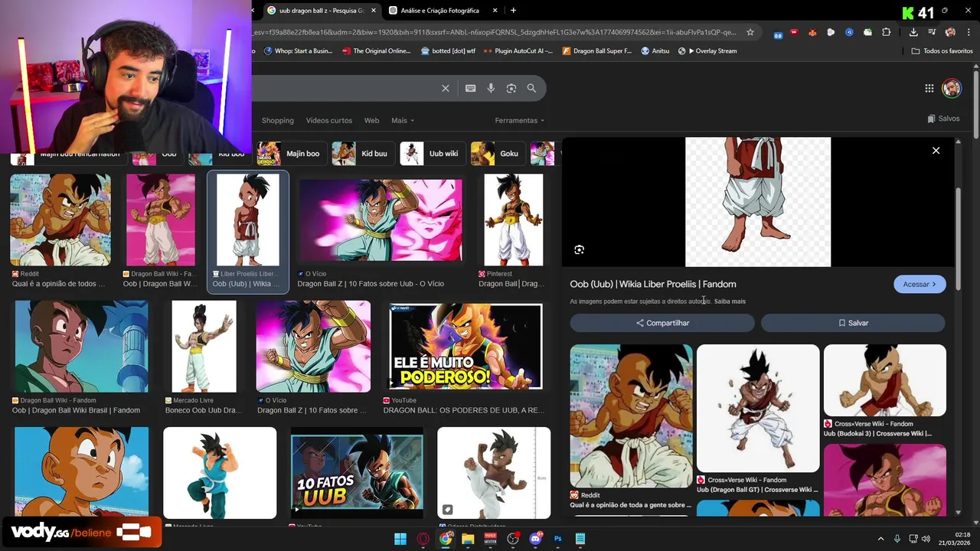Expand the 'Mais' search filter dropdown

[x=402, y=120]
